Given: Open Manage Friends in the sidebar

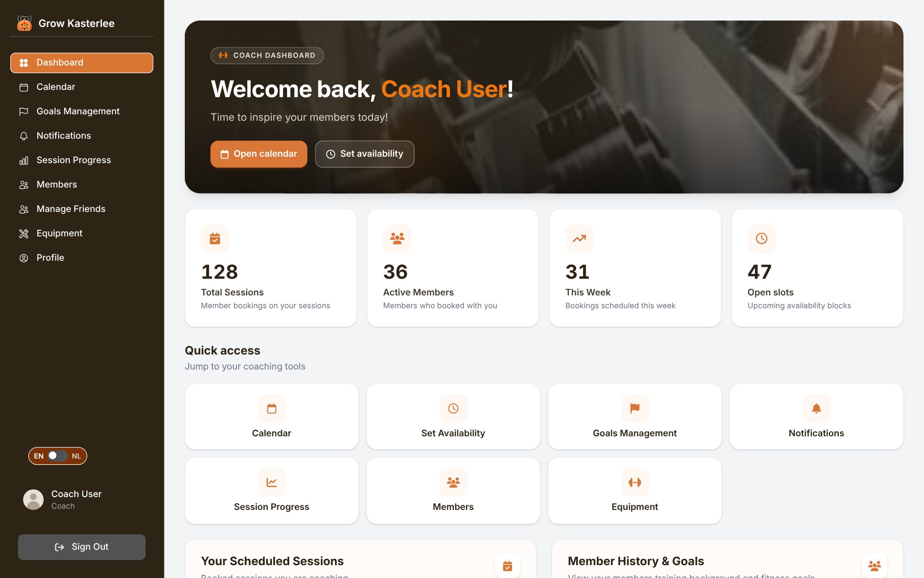Looking at the screenshot, I should pos(82,209).
